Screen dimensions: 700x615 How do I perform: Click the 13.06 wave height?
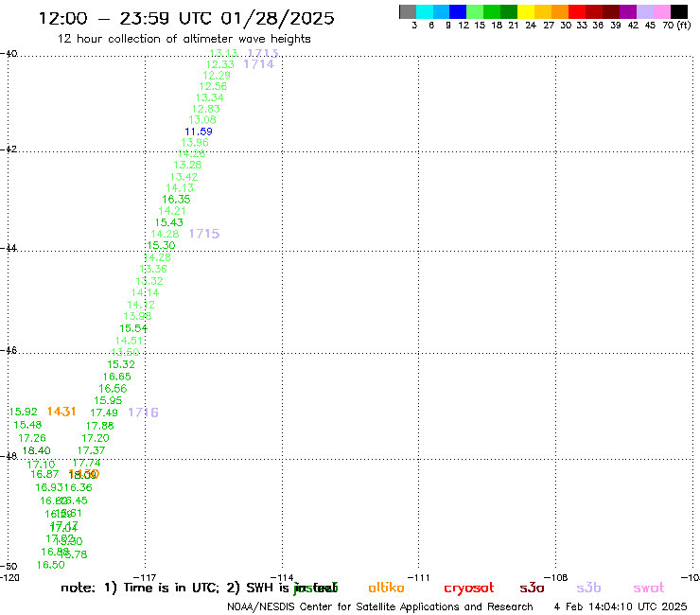(202, 120)
